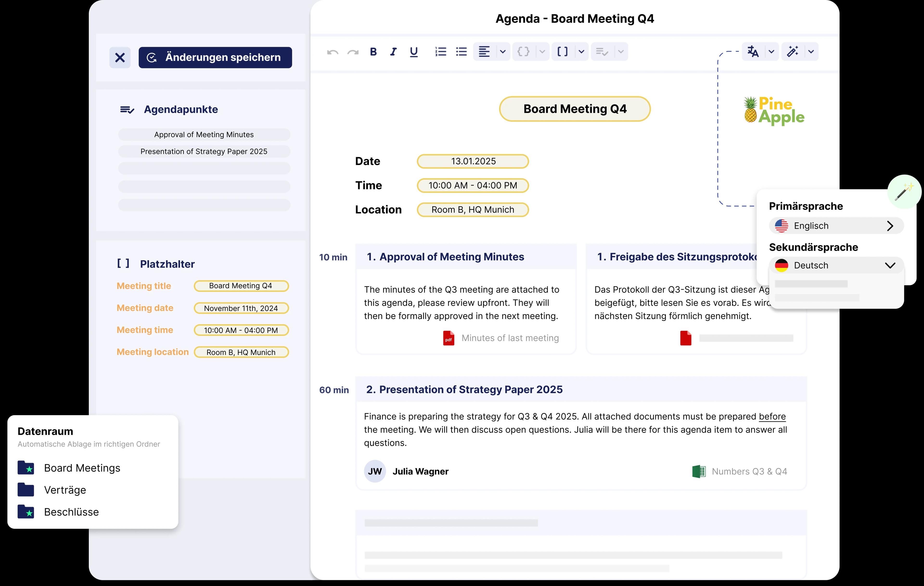Click the Bold formatting icon

(373, 52)
